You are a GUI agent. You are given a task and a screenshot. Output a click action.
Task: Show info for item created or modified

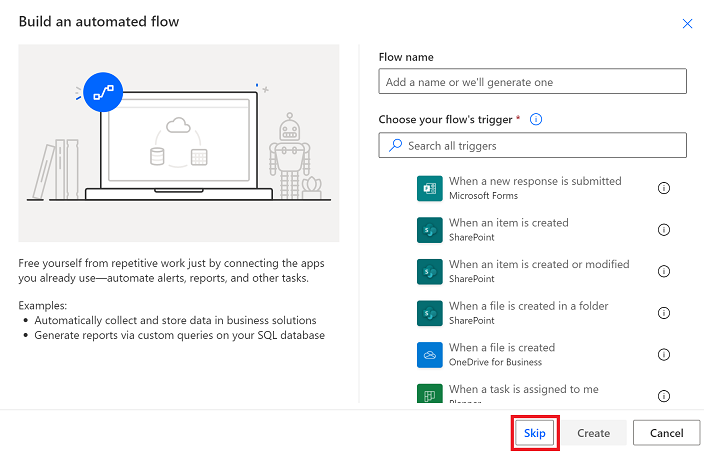click(x=664, y=271)
